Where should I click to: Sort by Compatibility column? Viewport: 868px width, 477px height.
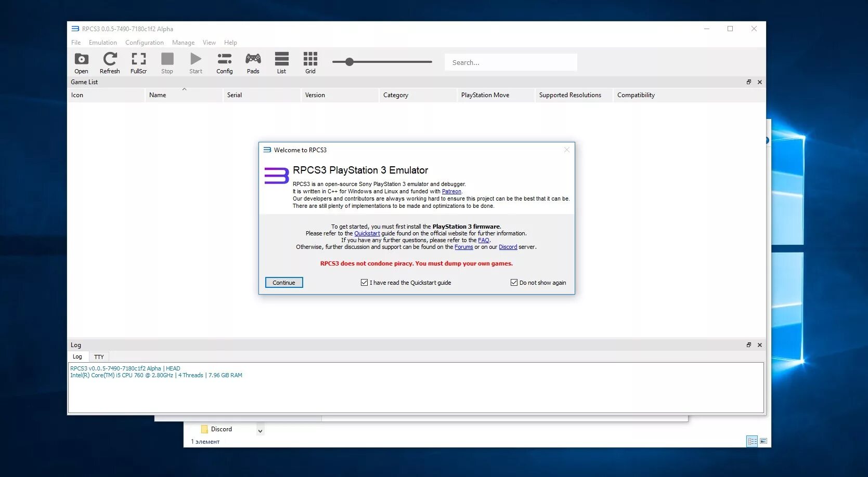click(x=689, y=95)
